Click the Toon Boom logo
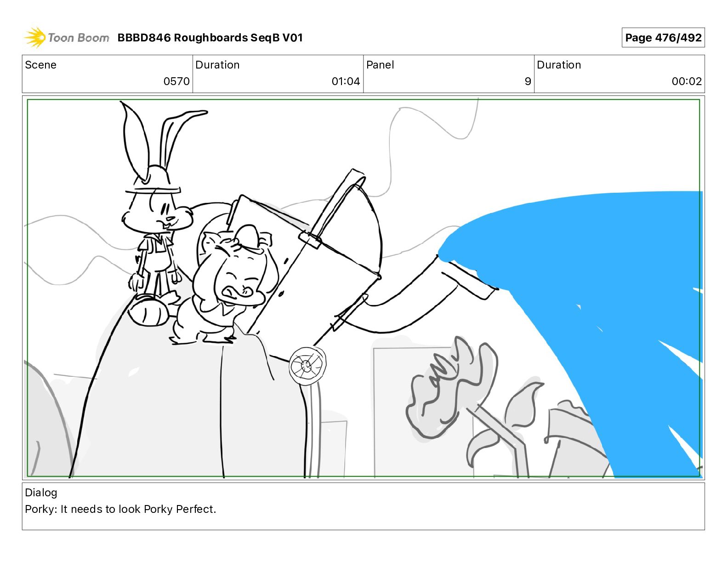The width and height of the screenshot is (728, 563). click(x=67, y=37)
